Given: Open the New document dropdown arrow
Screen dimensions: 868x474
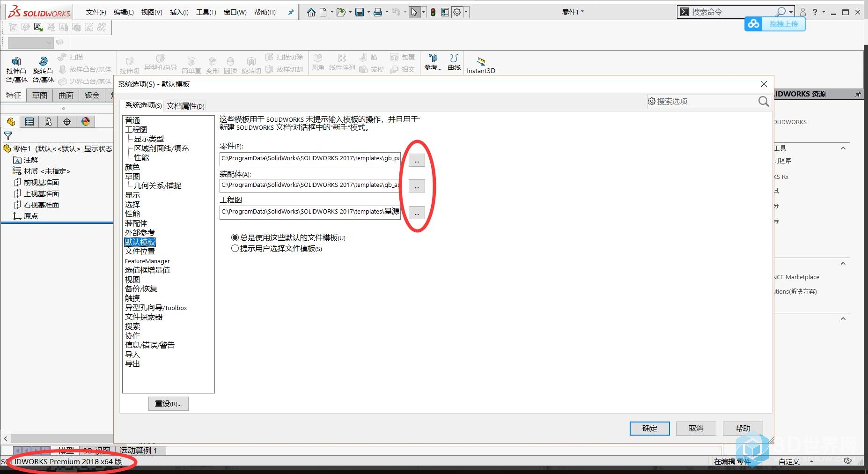Looking at the screenshot, I should pyautogui.click(x=332, y=12).
